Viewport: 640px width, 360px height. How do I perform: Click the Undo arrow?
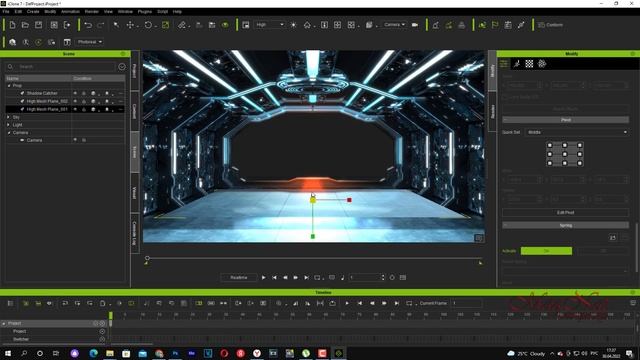coord(88,25)
